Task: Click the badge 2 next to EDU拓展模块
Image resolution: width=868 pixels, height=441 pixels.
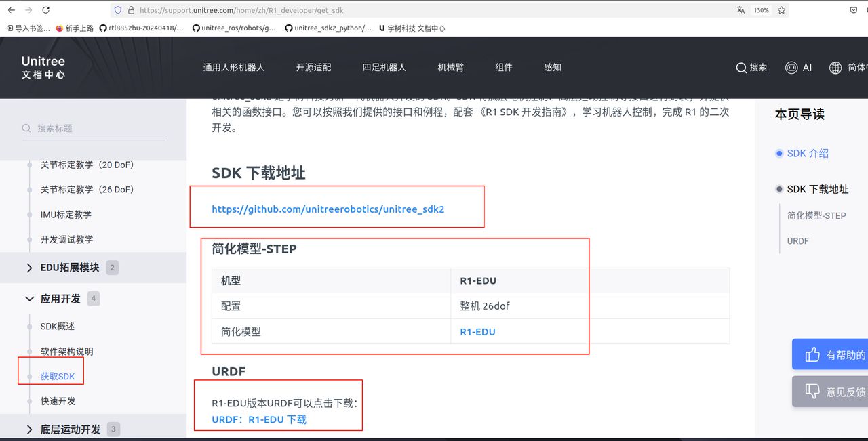Action: [x=113, y=268]
